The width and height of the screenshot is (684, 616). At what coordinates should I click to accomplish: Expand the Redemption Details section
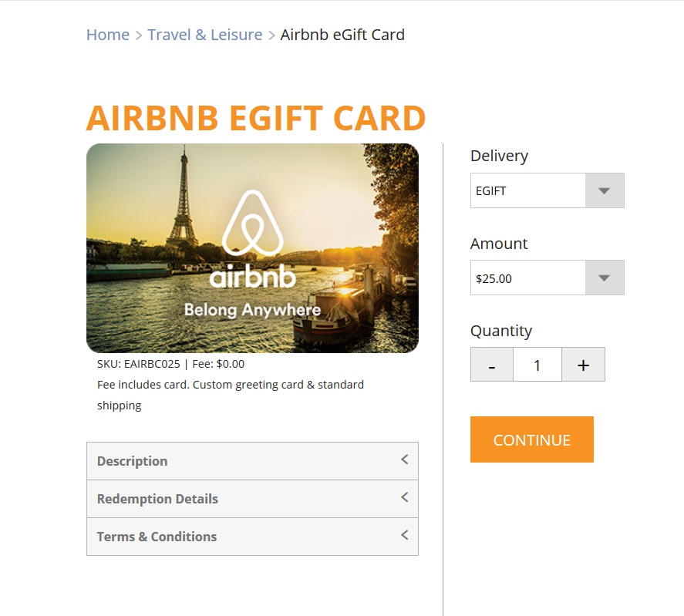pos(251,498)
